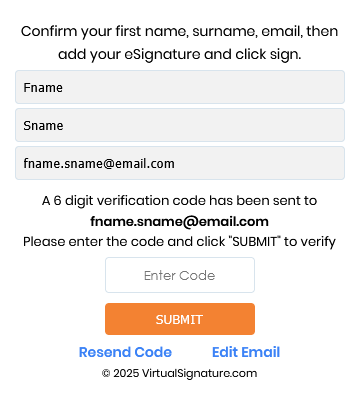Screen dimensions: 360x396
Task: Click the Fname first name field
Action: coord(180,87)
